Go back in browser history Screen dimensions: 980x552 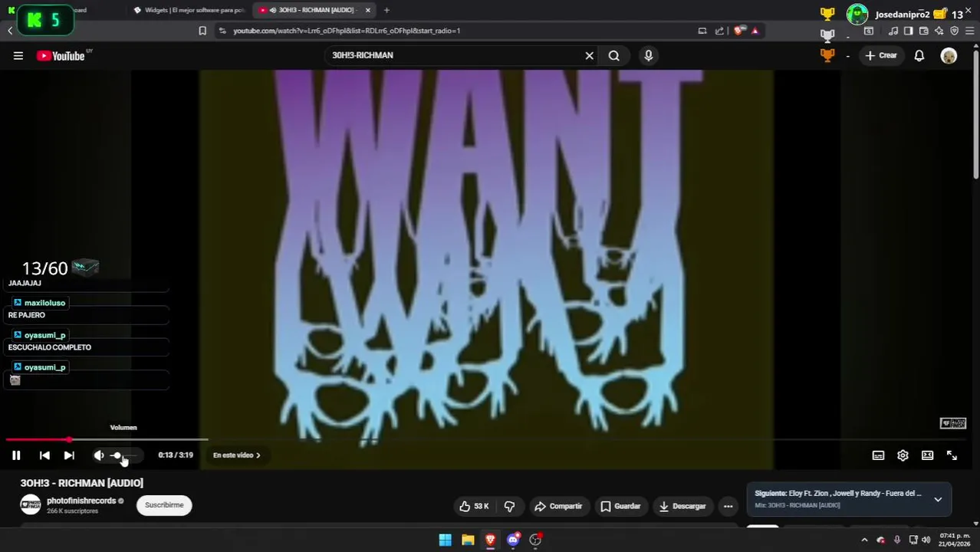pyautogui.click(x=10, y=31)
